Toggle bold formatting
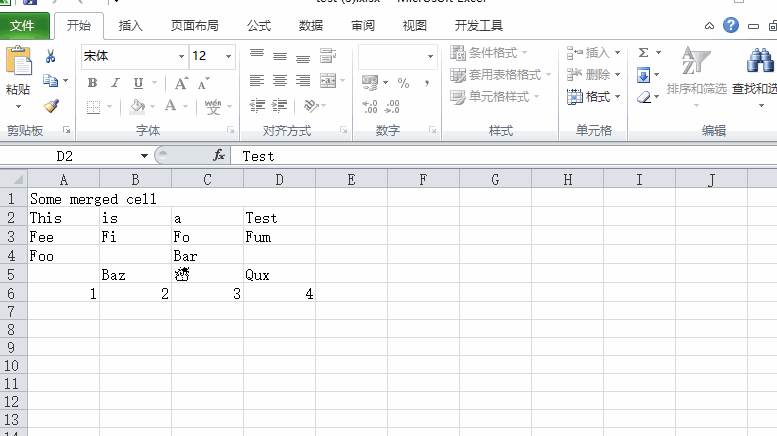Screen dimensions: 777x436 [92, 83]
